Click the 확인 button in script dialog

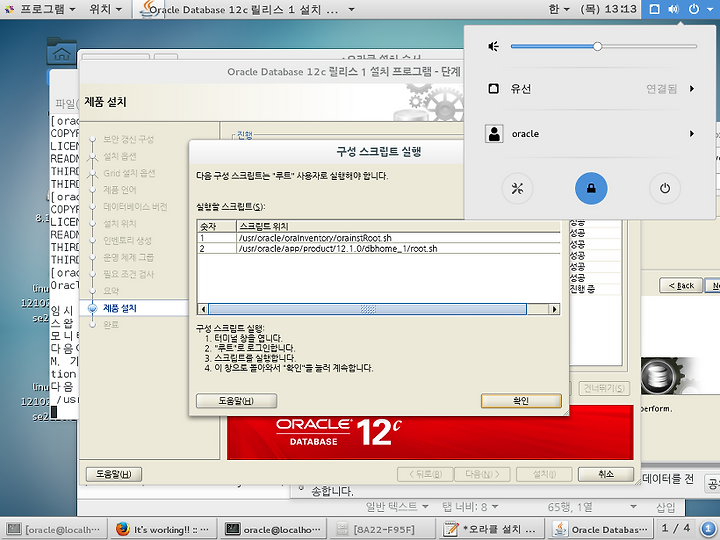521,400
